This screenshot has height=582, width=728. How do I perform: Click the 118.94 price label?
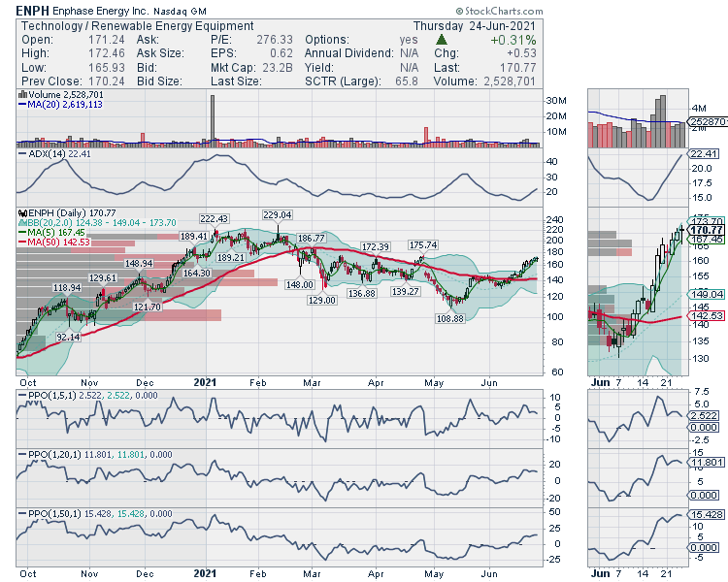(67, 288)
